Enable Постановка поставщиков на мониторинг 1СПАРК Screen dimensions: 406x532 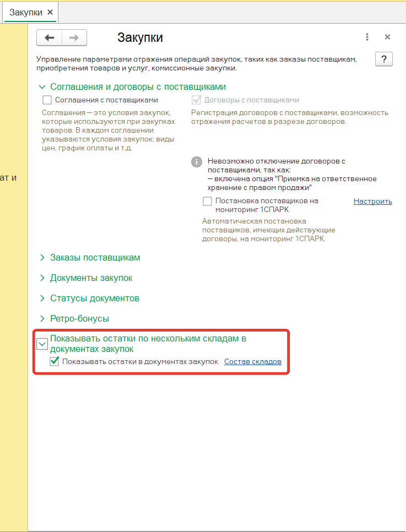(x=207, y=201)
